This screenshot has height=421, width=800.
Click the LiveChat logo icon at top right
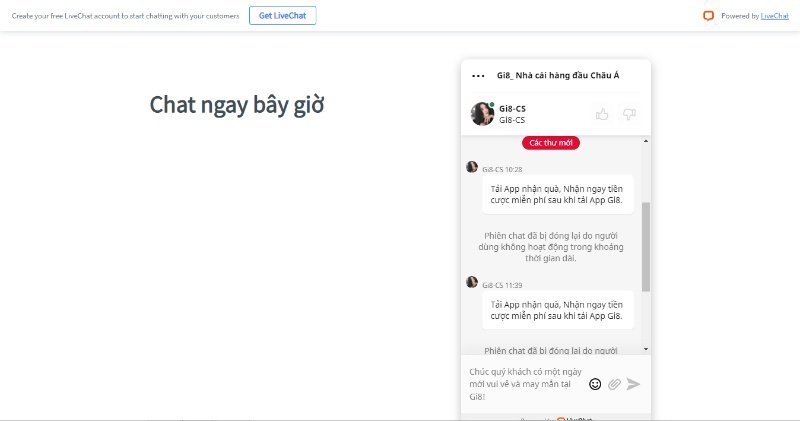click(709, 16)
